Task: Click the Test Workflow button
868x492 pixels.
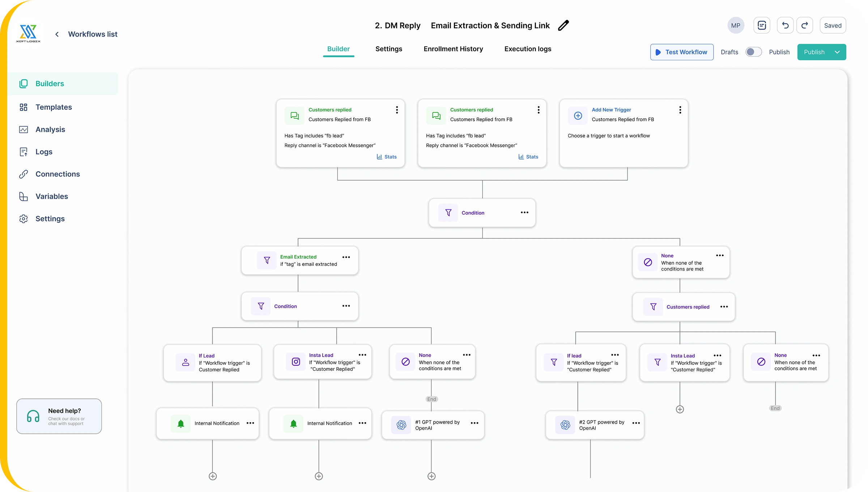Action: point(682,52)
